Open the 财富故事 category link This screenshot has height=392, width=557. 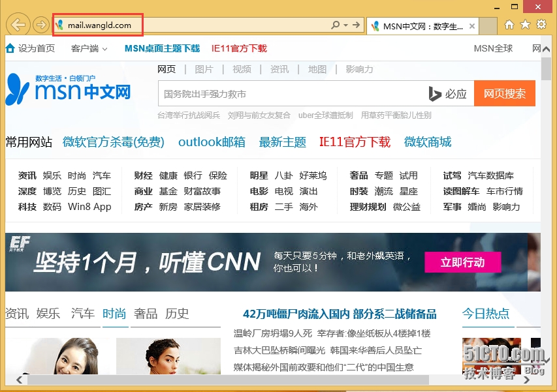pos(202,191)
